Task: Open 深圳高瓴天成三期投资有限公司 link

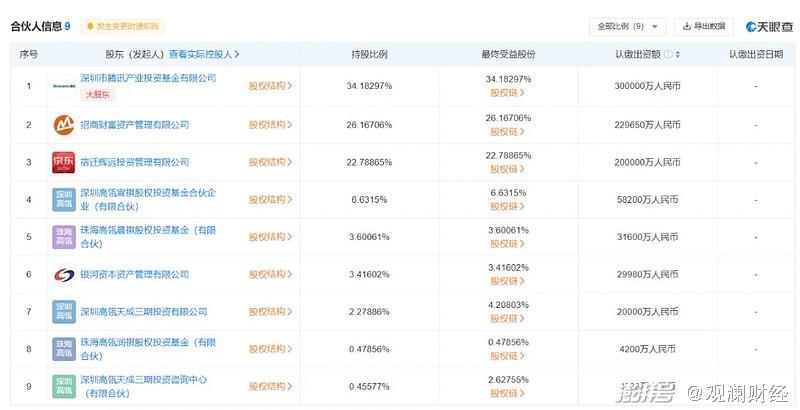Action: click(144, 312)
